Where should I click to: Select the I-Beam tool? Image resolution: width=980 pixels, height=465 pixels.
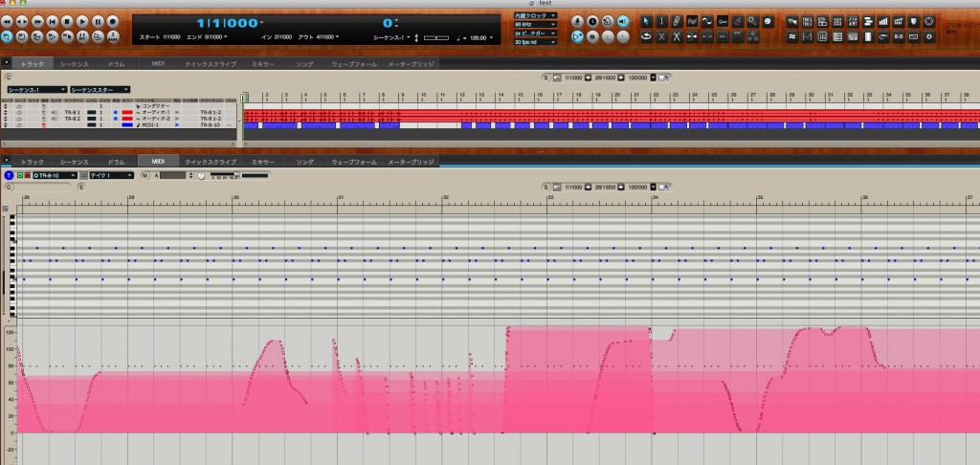click(662, 21)
